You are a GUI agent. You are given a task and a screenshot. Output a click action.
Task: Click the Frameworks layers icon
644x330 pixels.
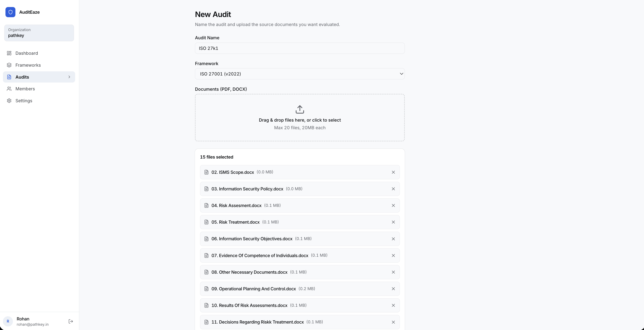click(9, 65)
